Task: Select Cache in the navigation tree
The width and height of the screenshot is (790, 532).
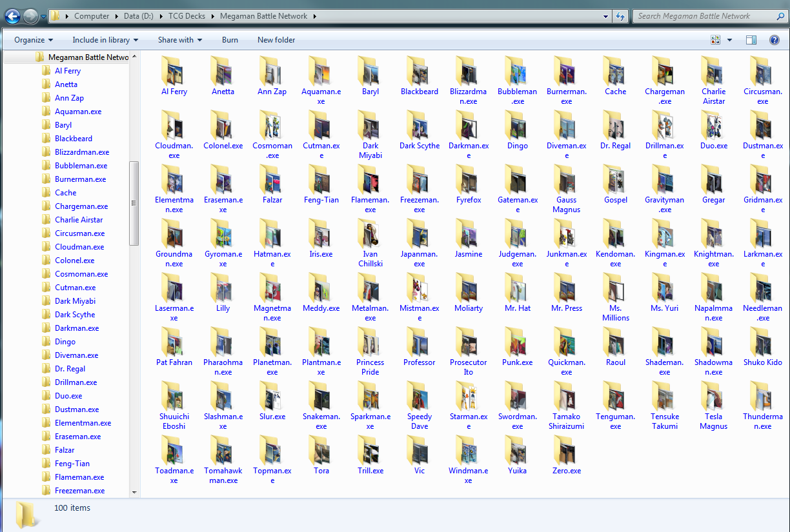Action: [65, 193]
